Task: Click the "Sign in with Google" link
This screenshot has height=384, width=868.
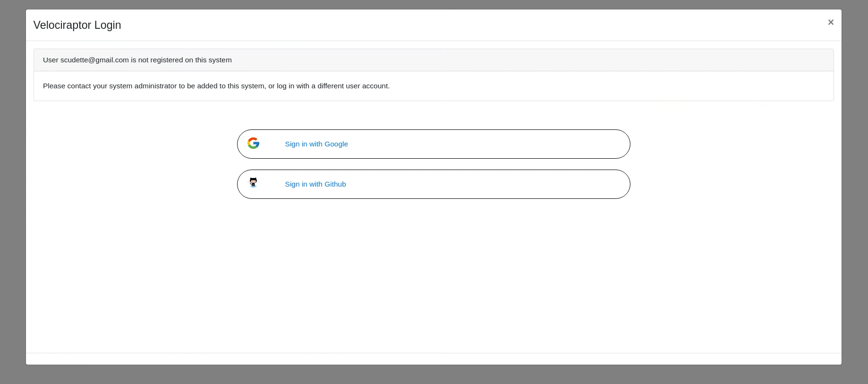Action: point(316,144)
